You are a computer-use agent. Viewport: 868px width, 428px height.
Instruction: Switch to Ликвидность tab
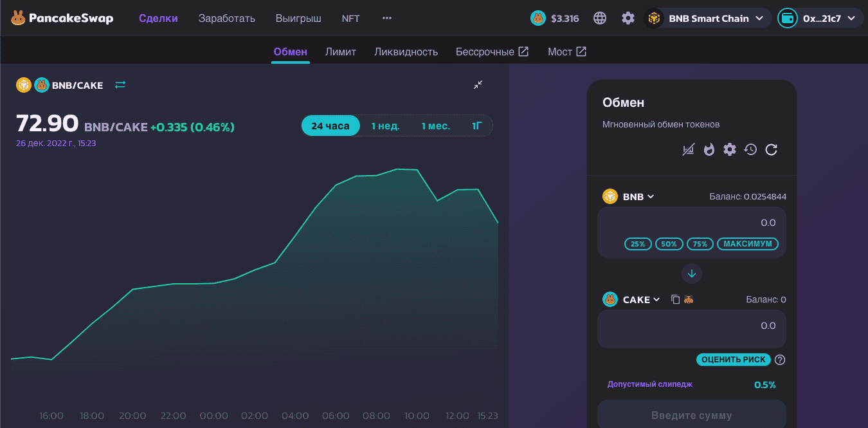[x=406, y=51]
